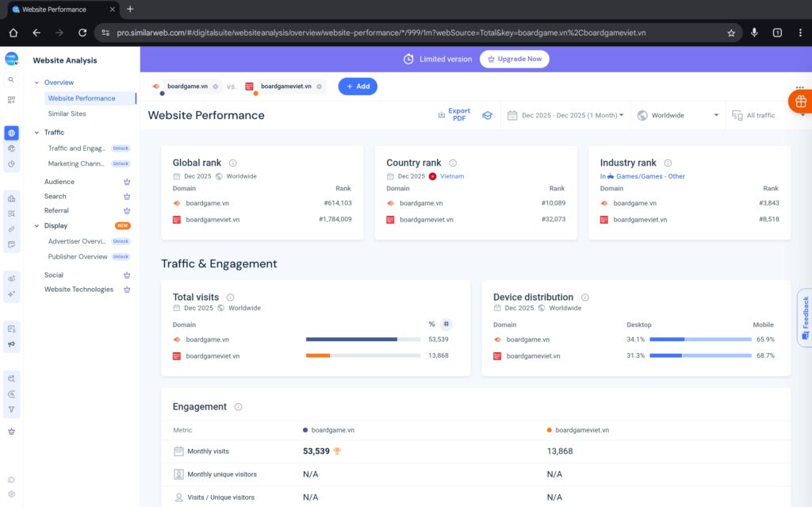Toggle number view with the # switch in Total visits

coord(446,324)
